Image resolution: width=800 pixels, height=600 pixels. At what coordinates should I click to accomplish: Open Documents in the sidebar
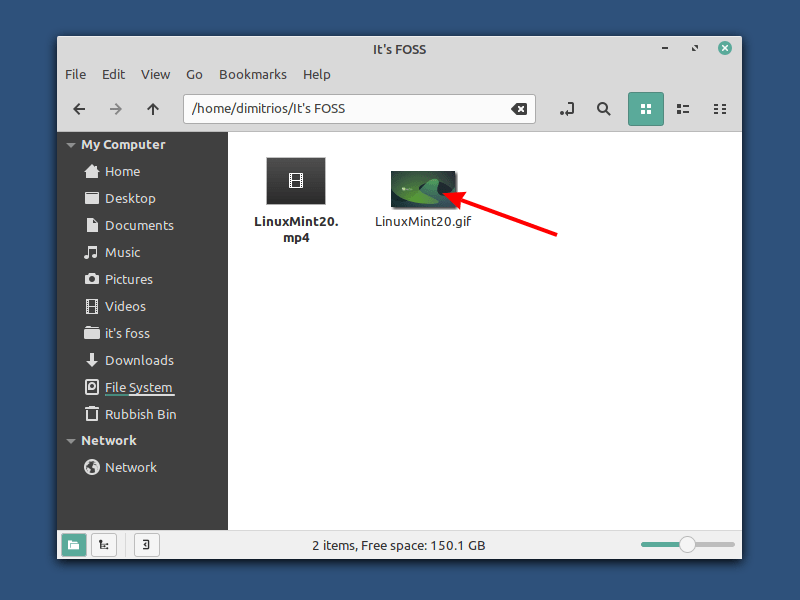(x=142, y=226)
